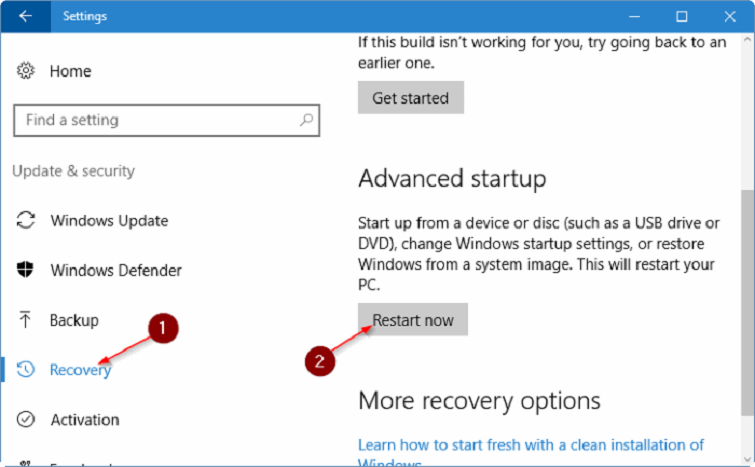The image size is (755, 467).
Task: Click the Backup upload arrow icon
Action: [27, 320]
